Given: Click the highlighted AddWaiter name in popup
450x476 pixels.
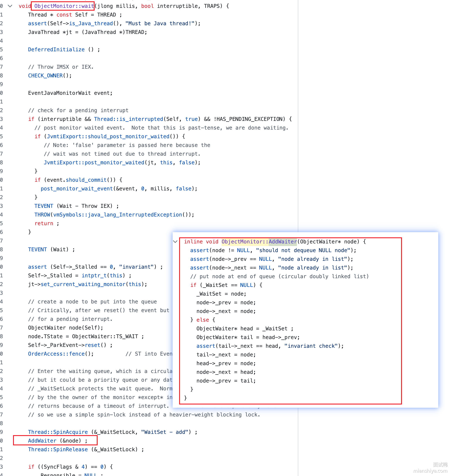Looking at the screenshot, I should [283, 241].
